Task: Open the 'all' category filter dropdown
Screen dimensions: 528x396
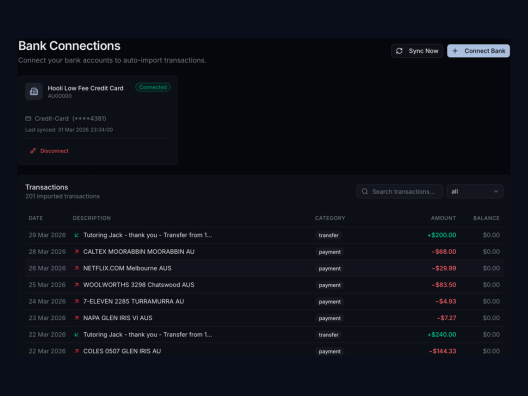Action: pos(475,191)
